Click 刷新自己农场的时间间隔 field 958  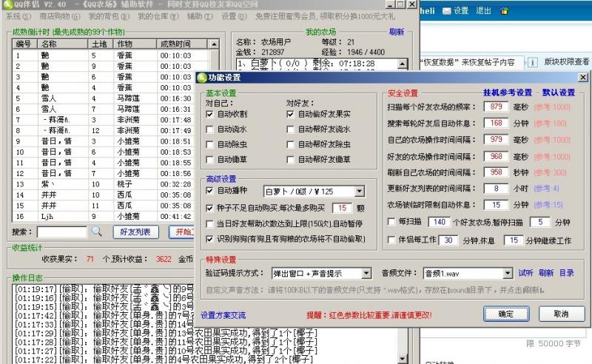(x=496, y=172)
